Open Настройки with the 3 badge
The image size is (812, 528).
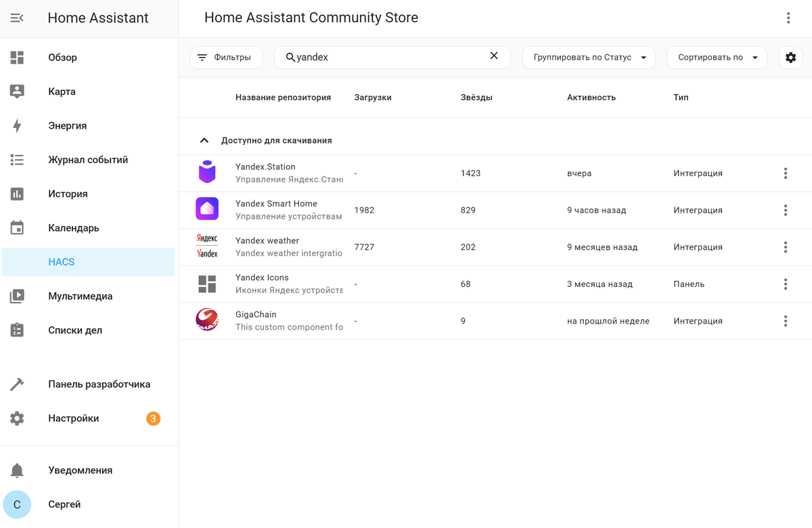click(x=74, y=418)
